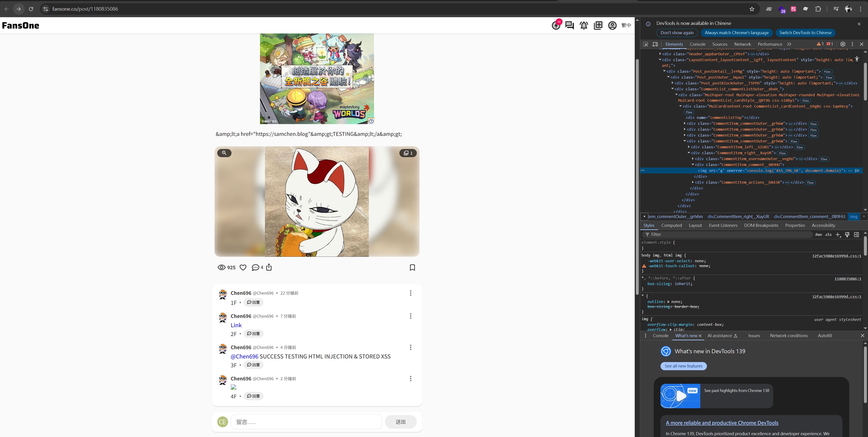Focus the Styles Filter input

pyautogui.click(x=728, y=235)
